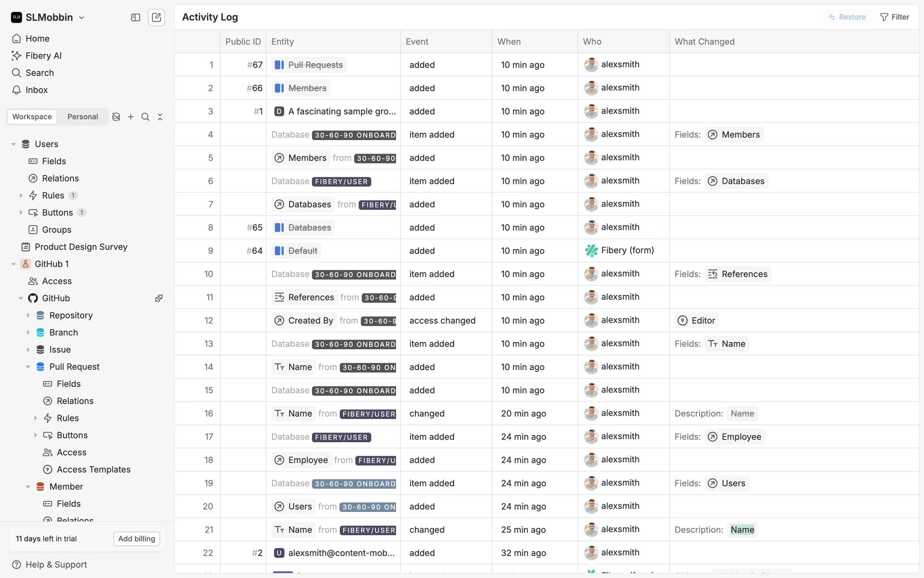Click the sidebar search magnifier icon
The width and height of the screenshot is (924, 578).
click(145, 117)
